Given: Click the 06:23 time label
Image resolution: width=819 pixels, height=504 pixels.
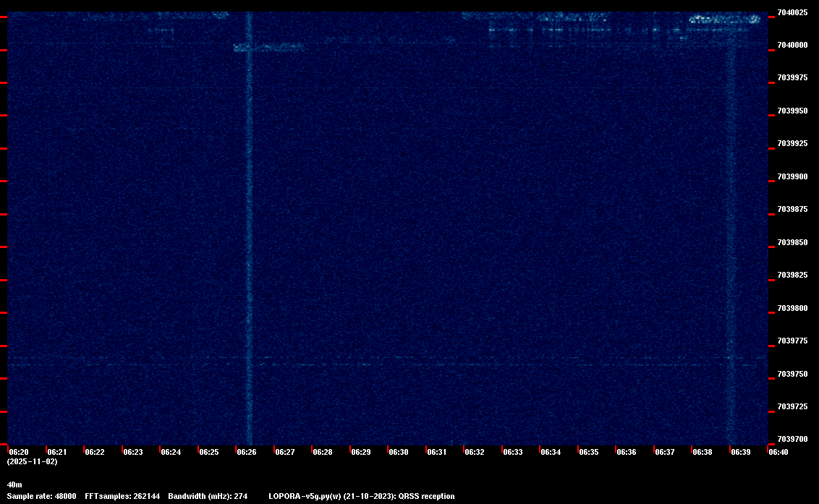Looking at the screenshot, I should (x=132, y=452).
